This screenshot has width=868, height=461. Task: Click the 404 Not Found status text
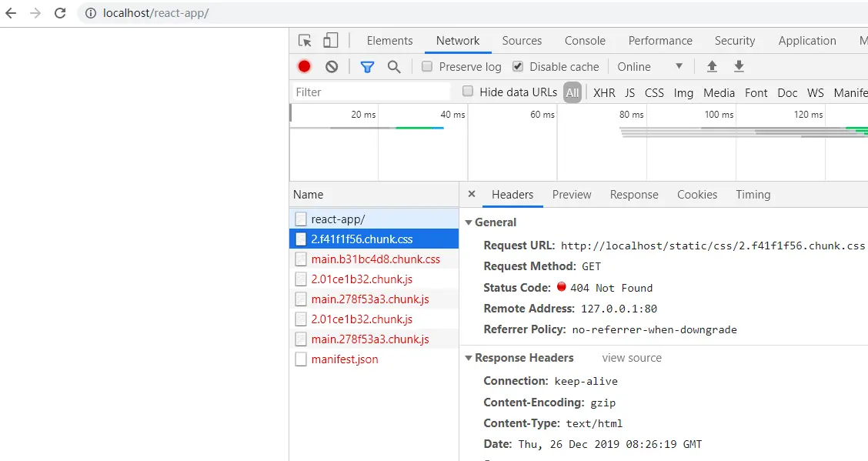pyautogui.click(x=611, y=288)
